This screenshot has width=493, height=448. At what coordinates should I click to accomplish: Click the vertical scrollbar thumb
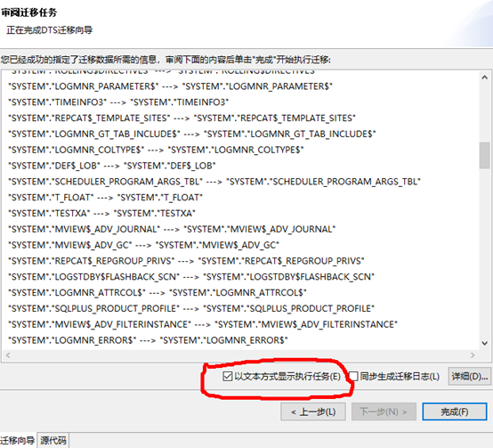tap(484, 155)
